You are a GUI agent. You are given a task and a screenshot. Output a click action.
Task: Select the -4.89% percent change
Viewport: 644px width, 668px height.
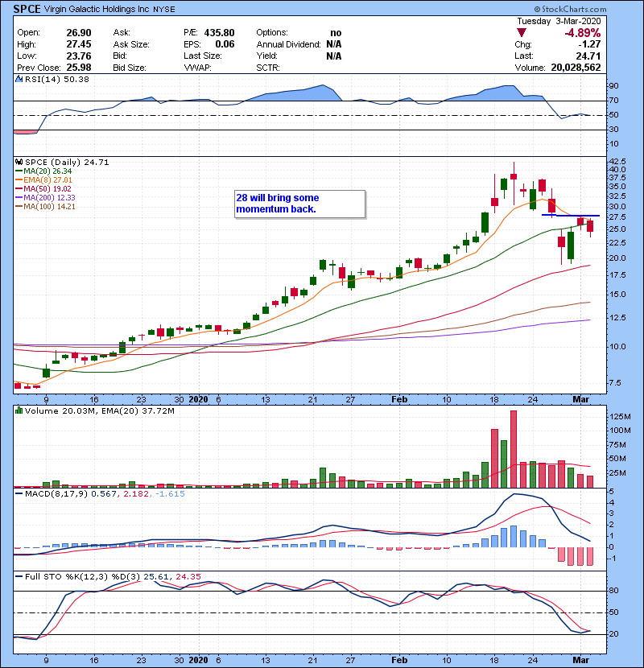tap(582, 33)
